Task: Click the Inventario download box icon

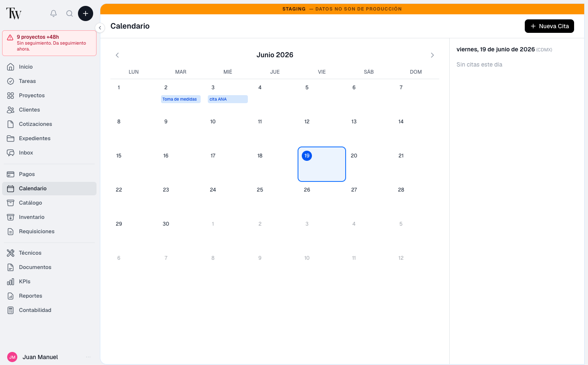Action: [11, 217]
